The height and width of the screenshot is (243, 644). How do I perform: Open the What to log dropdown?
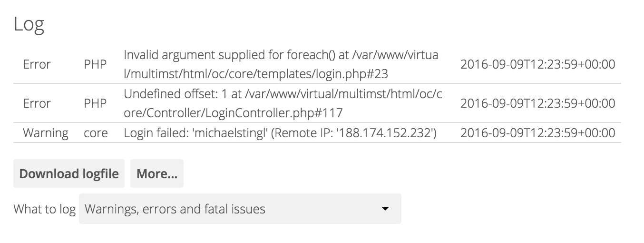pos(240,209)
